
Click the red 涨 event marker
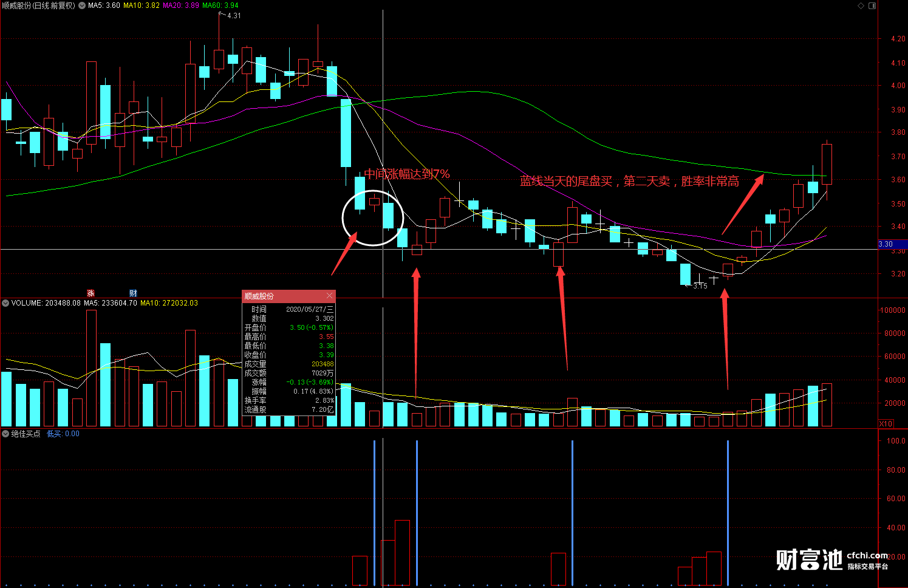tap(90, 293)
